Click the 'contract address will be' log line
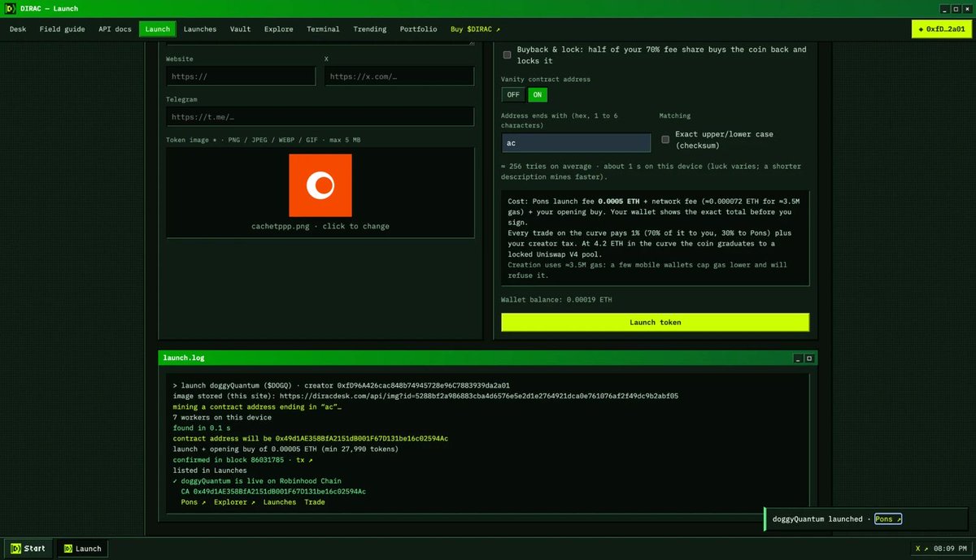Screen dimensions: 976x560 tap(311, 438)
